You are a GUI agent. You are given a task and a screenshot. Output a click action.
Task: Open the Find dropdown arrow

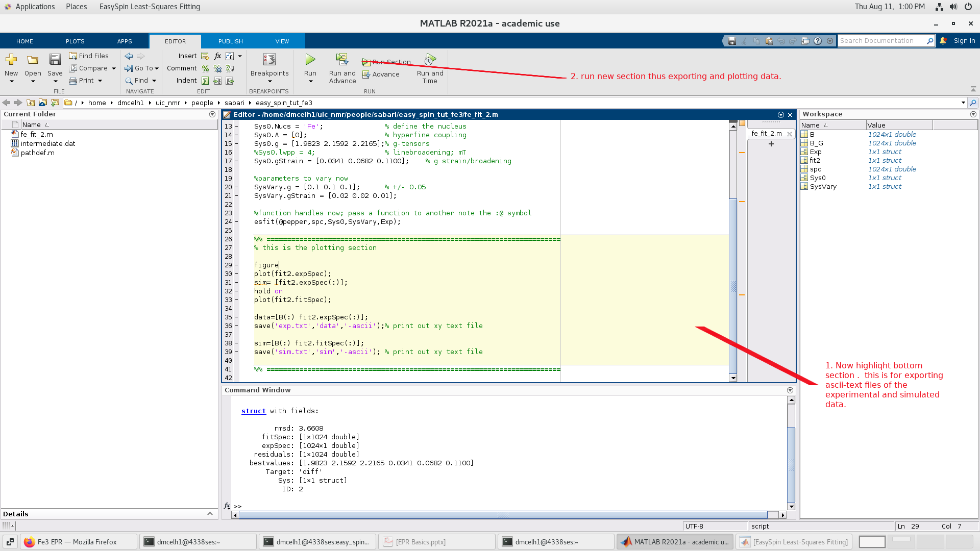tap(154, 81)
